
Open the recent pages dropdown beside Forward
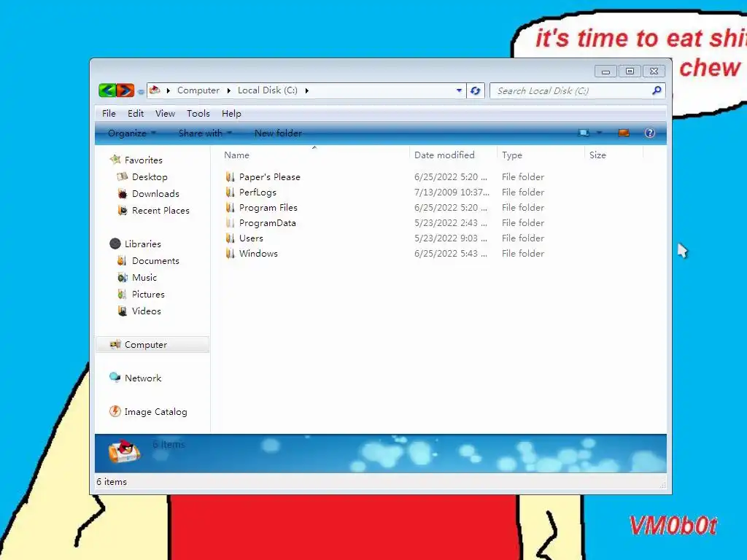(x=141, y=91)
